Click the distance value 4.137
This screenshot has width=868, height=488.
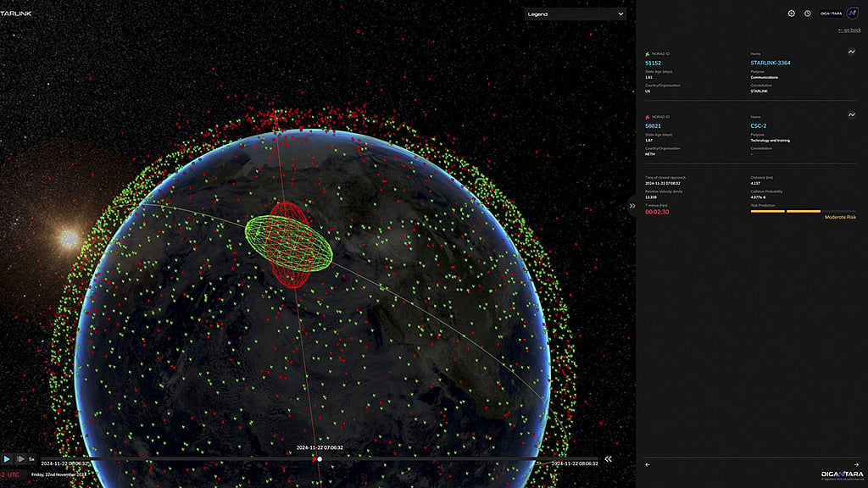(755, 183)
